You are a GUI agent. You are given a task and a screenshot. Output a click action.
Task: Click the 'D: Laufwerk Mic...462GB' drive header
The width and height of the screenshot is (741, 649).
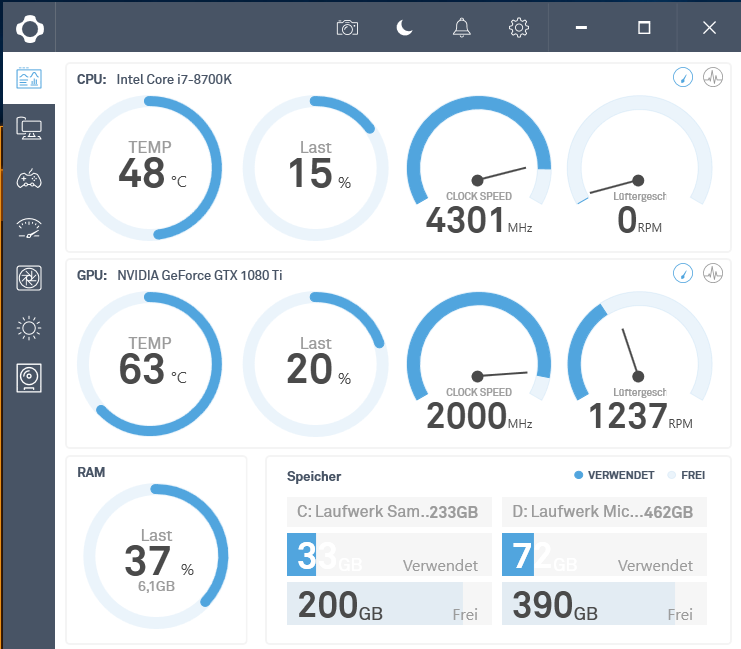coord(604,512)
